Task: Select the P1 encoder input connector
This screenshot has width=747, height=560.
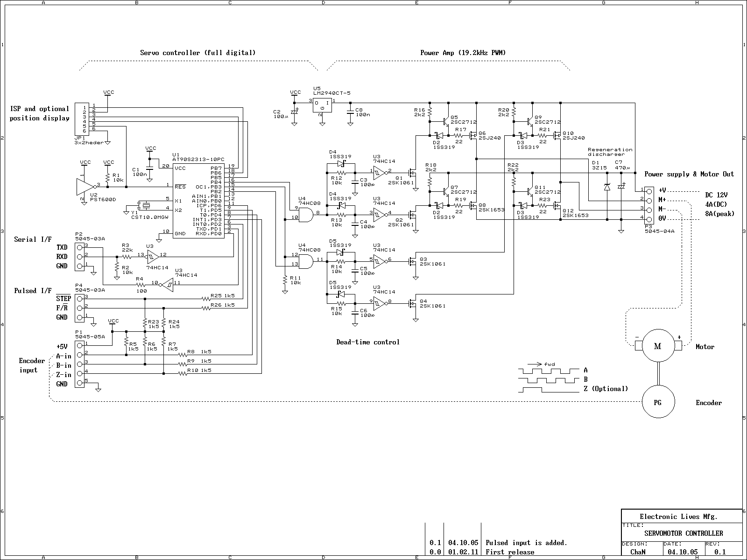Action: tap(80, 364)
